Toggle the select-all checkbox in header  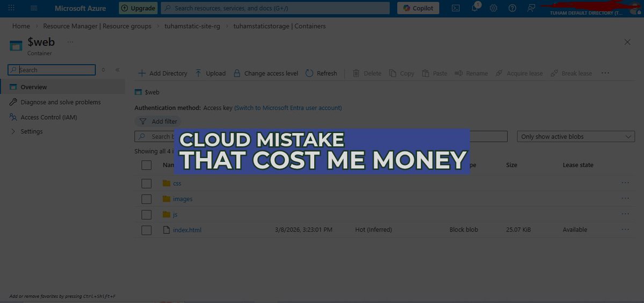click(146, 165)
